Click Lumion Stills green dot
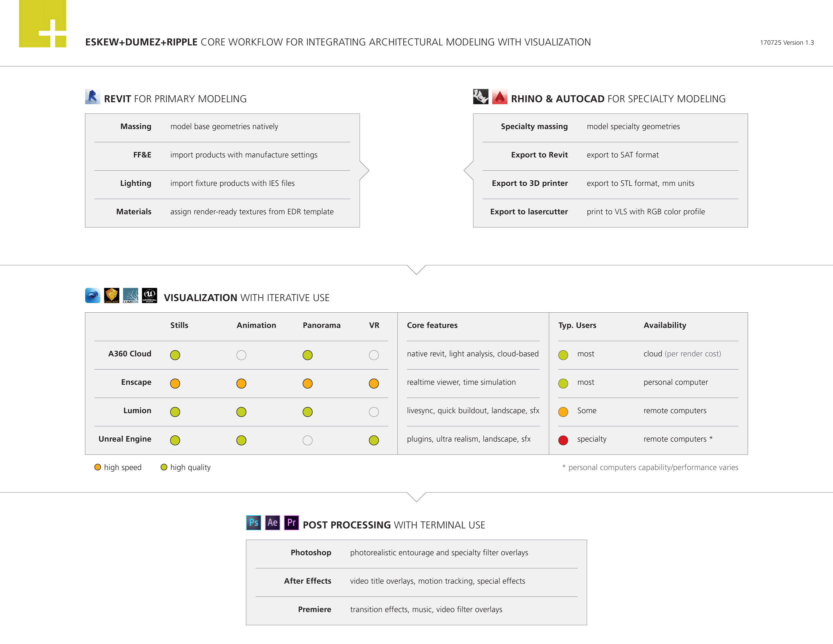This screenshot has height=644, width=833. [x=175, y=412]
